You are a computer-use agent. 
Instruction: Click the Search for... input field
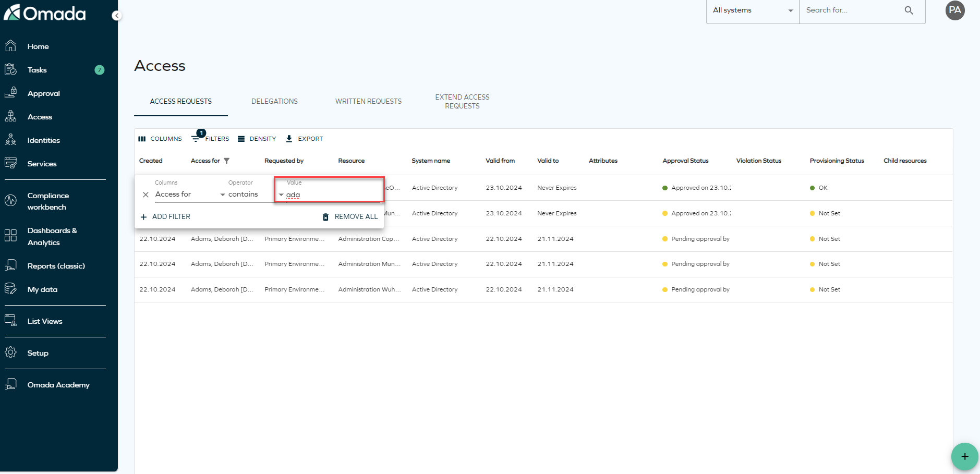(x=852, y=10)
